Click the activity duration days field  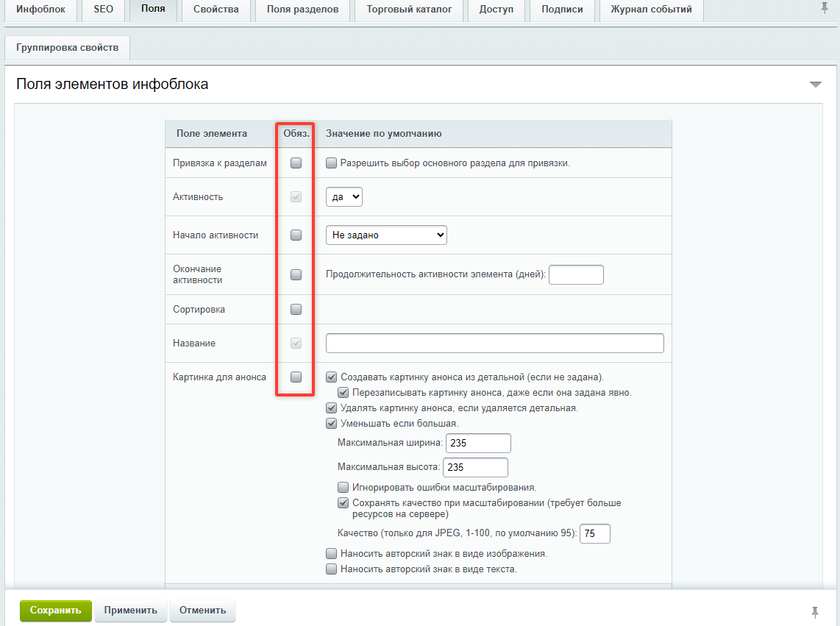point(577,274)
